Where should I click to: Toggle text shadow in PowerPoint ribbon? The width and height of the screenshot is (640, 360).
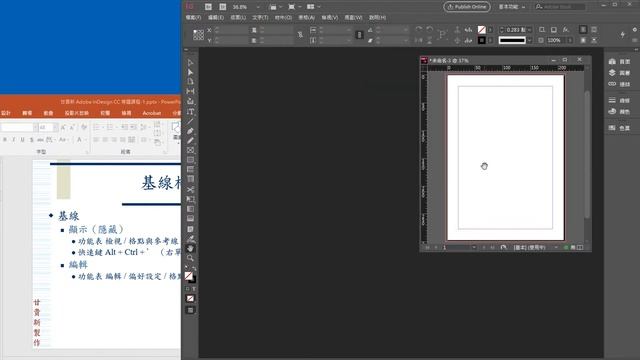[x=31, y=140]
